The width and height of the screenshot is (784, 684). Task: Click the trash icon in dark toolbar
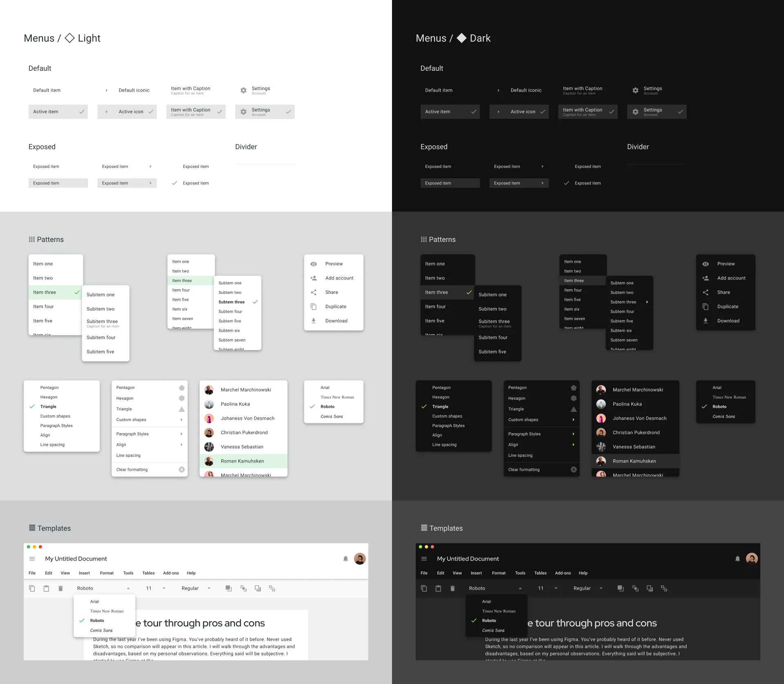coord(452,588)
